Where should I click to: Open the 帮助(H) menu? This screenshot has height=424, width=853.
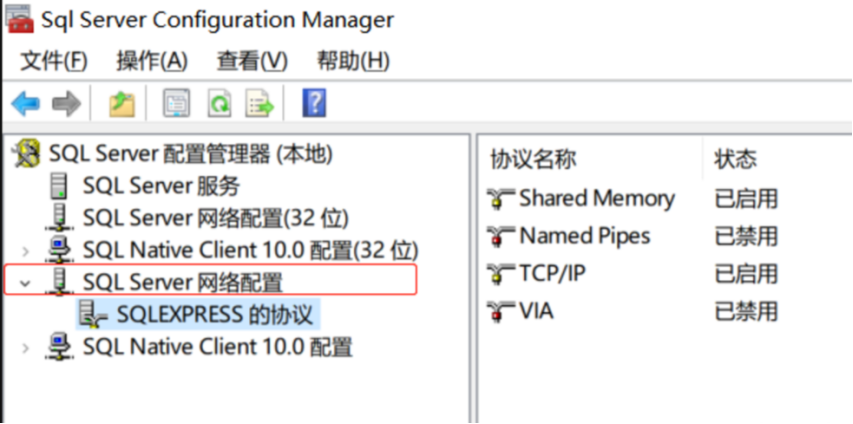(352, 61)
